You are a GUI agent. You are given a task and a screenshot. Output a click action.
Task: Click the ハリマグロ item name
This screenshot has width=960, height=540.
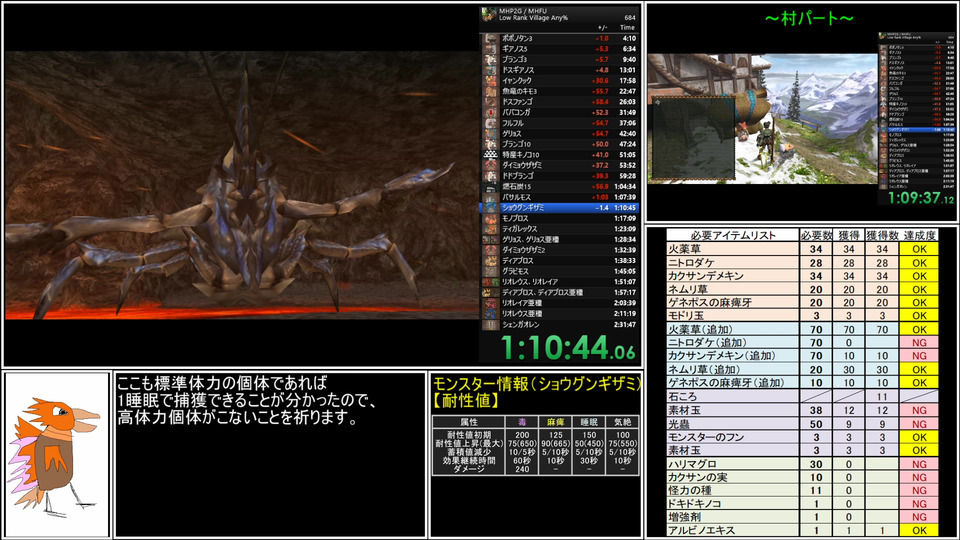pos(692,464)
